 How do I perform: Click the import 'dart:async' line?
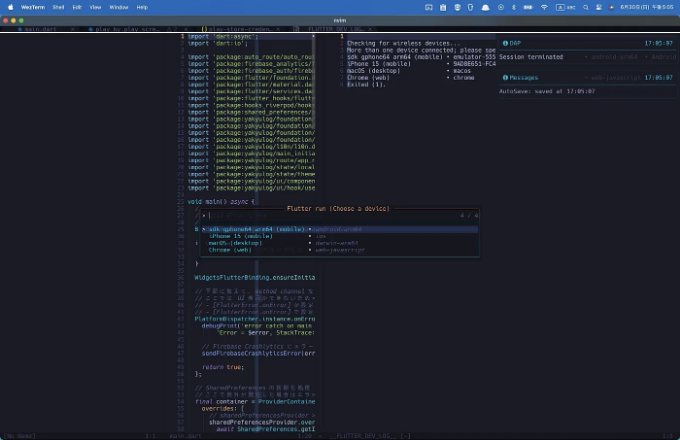(223, 36)
